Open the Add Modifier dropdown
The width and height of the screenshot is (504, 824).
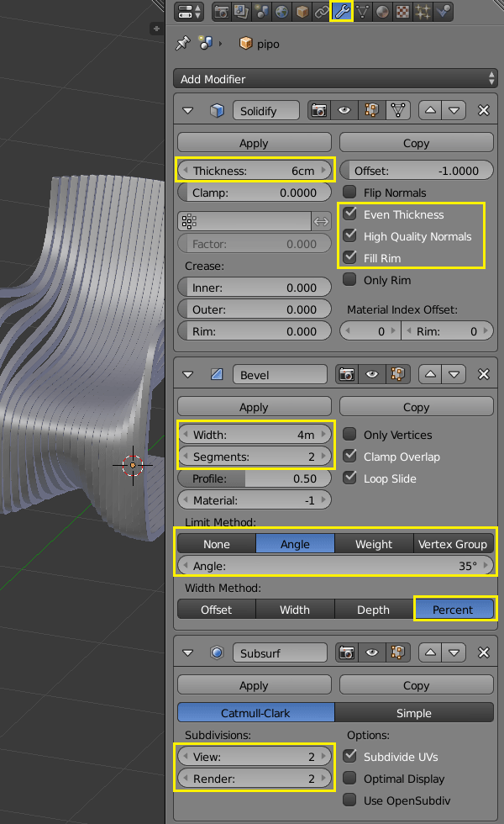(335, 79)
